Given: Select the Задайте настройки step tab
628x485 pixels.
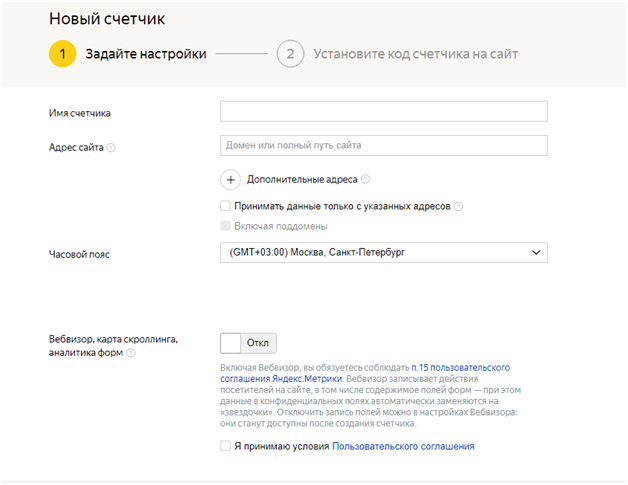Looking at the screenshot, I should point(146,54).
